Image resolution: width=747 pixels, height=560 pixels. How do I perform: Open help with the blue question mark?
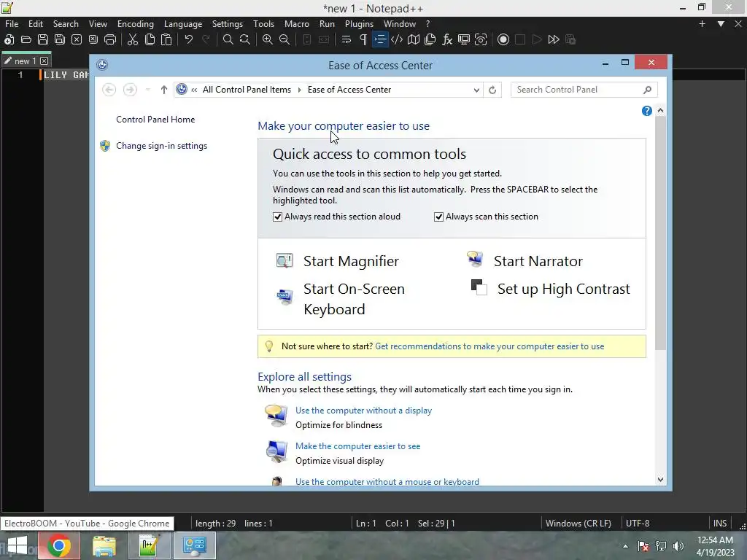pos(646,111)
